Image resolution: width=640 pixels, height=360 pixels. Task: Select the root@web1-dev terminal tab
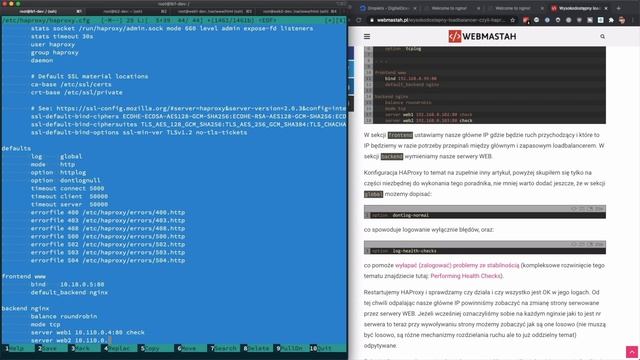[x=214, y=11]
